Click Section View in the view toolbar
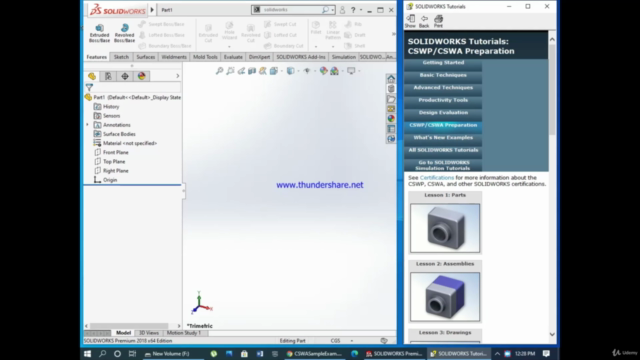 pos(252,71)
